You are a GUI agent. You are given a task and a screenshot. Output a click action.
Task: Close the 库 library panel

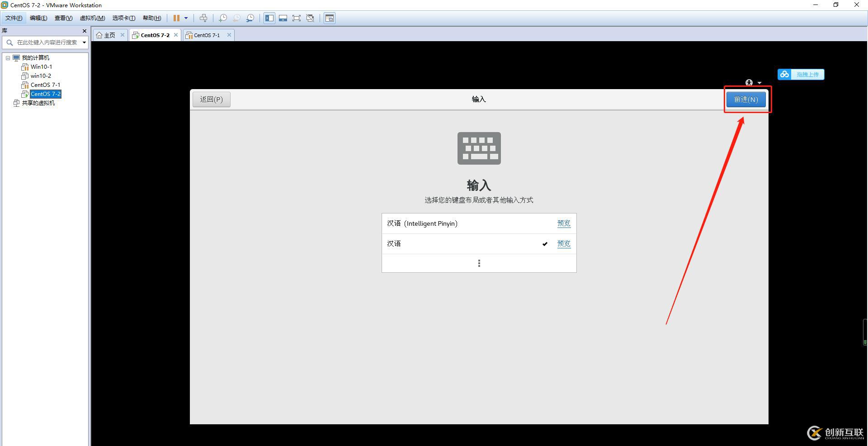pos(84,31)
